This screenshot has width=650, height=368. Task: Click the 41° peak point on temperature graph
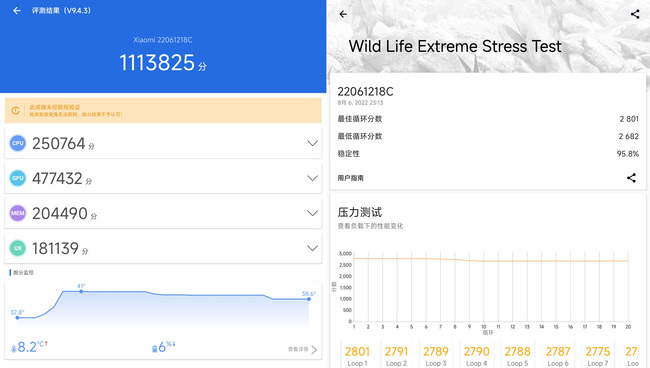[81, 291]
